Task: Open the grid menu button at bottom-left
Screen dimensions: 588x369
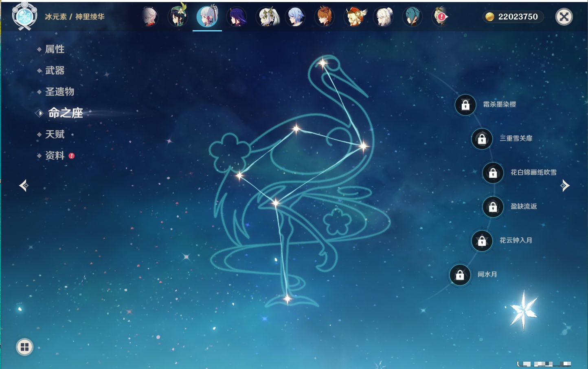Action: (24, 347)
